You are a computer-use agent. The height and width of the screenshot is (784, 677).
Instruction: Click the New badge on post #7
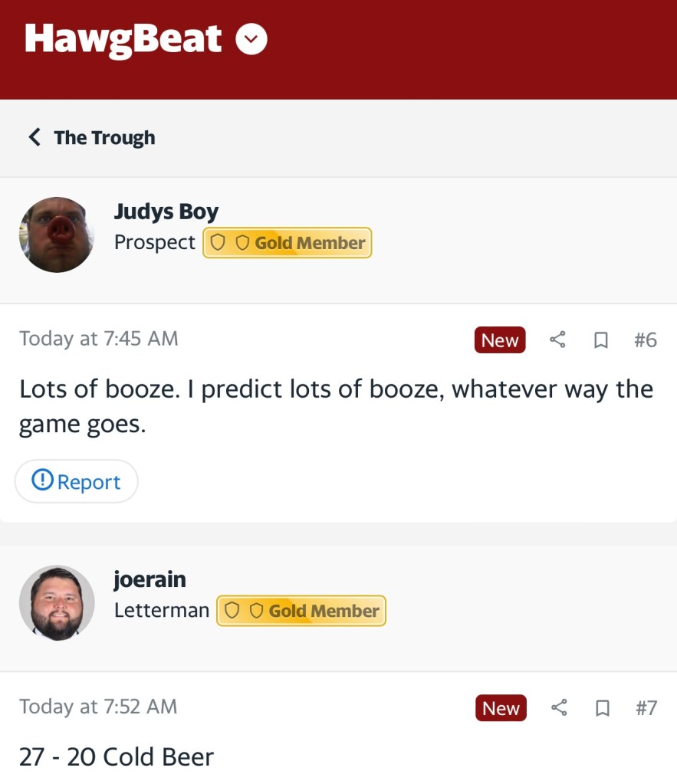click(x=501, y=708)
